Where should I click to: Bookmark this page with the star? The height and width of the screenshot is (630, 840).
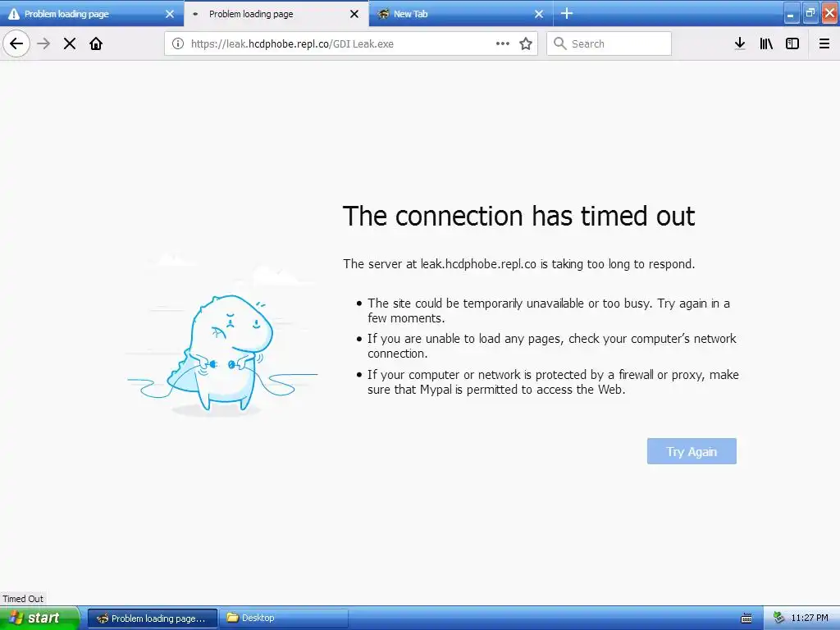(x=526, y=43)
